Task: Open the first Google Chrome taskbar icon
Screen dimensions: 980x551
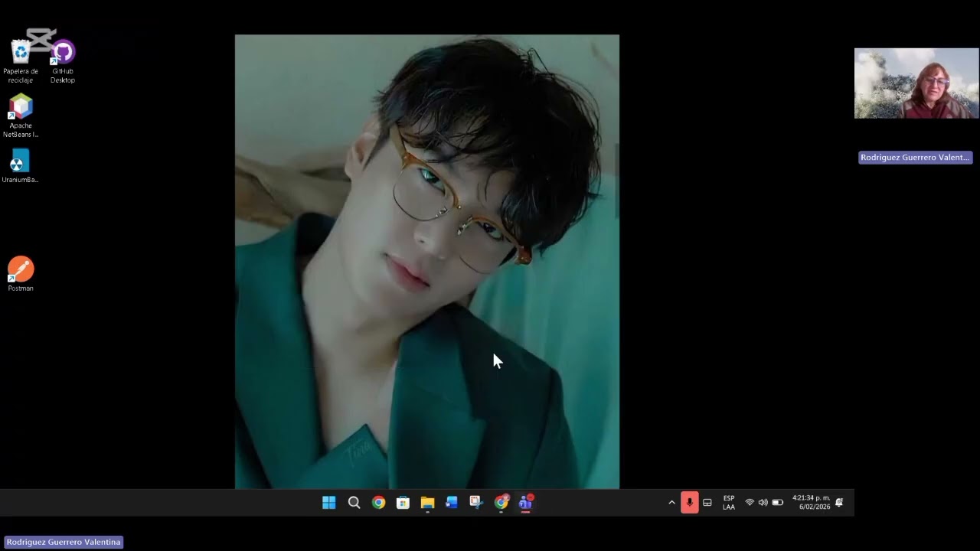Action: 378,503
